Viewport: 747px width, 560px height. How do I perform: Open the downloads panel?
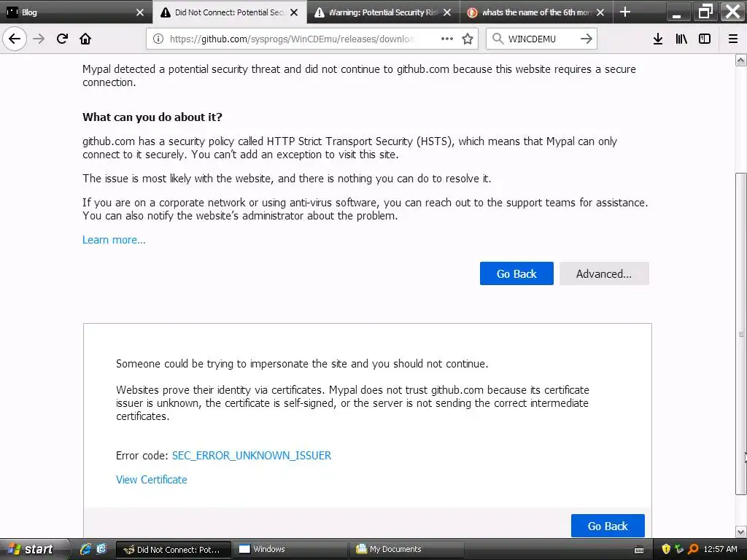(658, 39)
